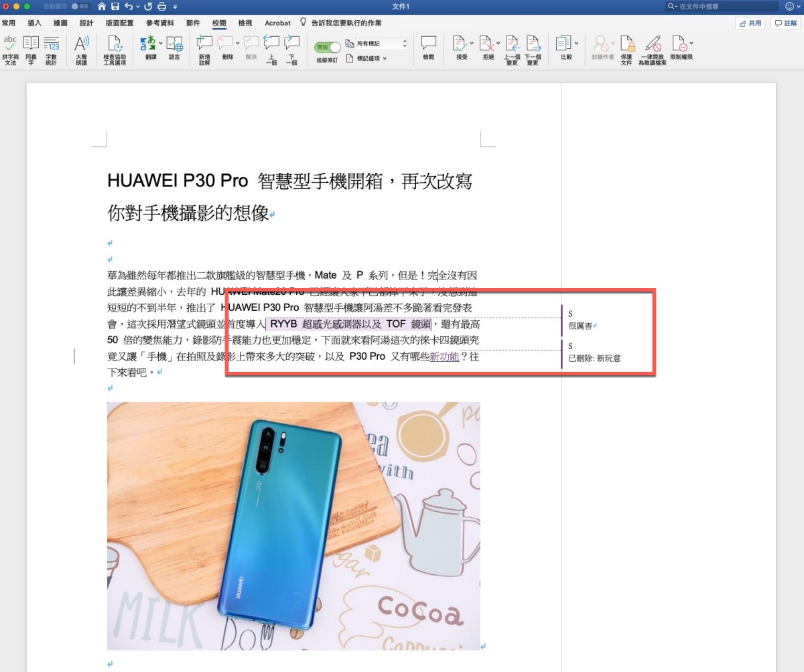Image resolution: width=804 pixels, height=672 pixels.
Task: Open the quick access toolbar customize arrow
Action: pos(175,7)
